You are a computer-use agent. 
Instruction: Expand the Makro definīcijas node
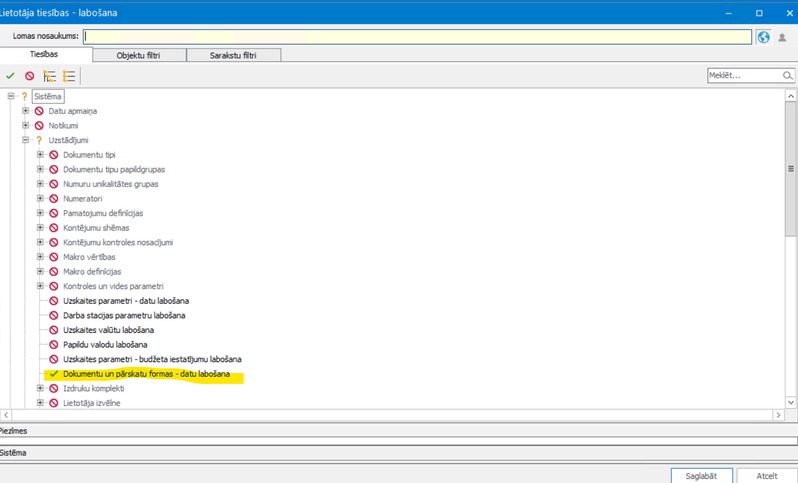pyautogui.click(x=40, y=271)
